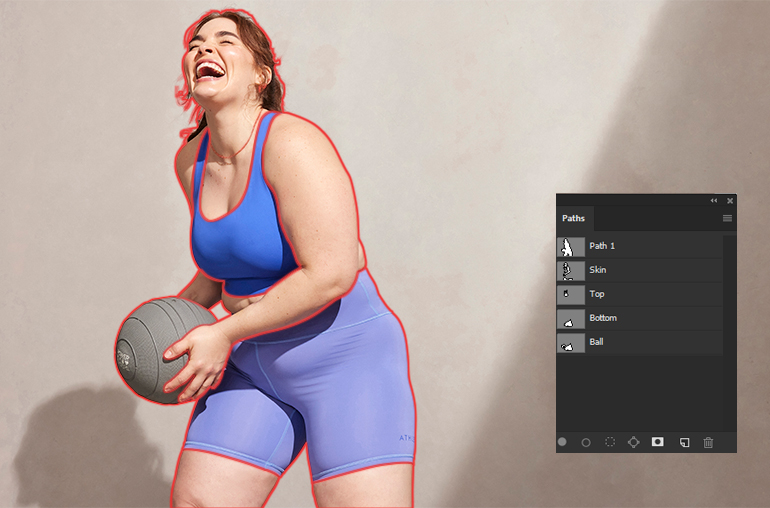Delete current path with trash icon

click(708, 442)
